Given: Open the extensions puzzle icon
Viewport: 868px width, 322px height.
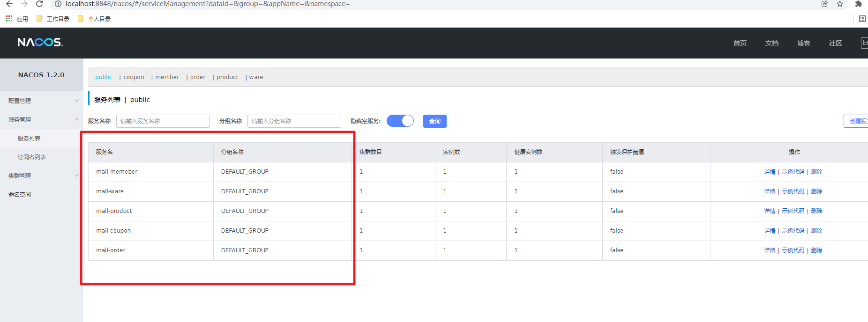Looking at the screenshot, I should pyautogui.click(x=859, y=4).
